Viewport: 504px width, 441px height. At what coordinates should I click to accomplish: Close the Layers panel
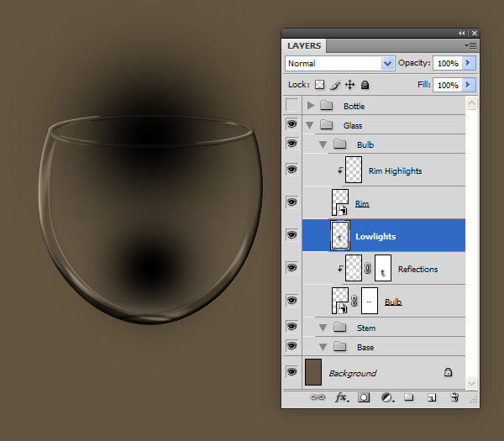coord(475,33)
